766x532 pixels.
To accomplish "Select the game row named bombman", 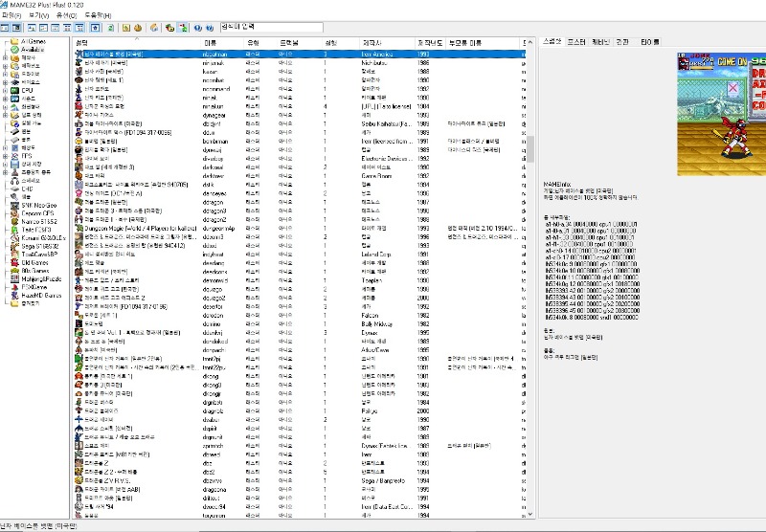I will (x=298, y=141).
